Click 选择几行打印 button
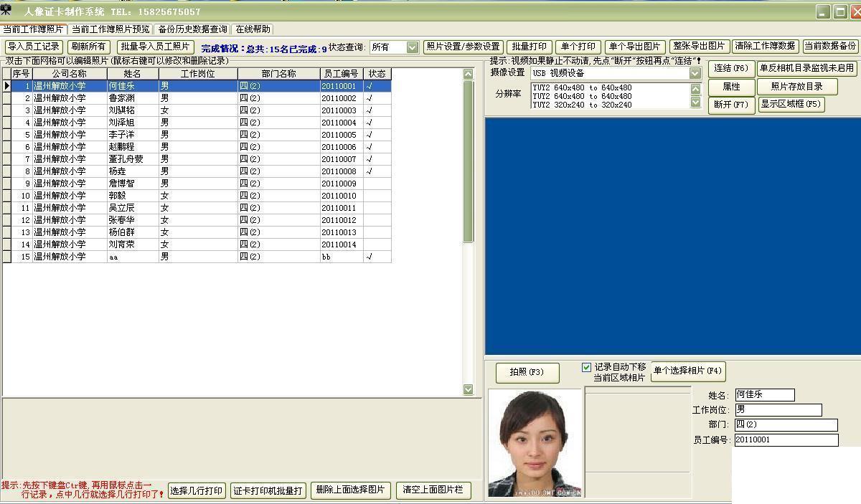 pyautogui.click(x=197, y=491)
